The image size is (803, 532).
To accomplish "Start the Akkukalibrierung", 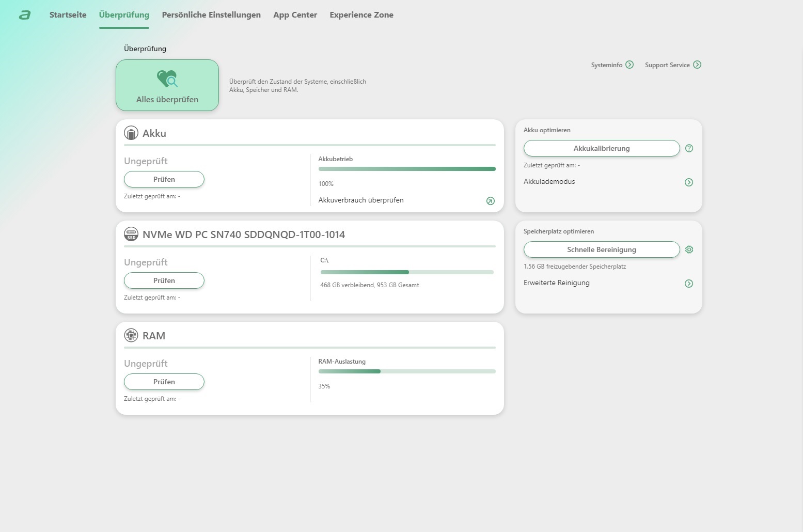I will pyautogui.click(x=601, y=148).
